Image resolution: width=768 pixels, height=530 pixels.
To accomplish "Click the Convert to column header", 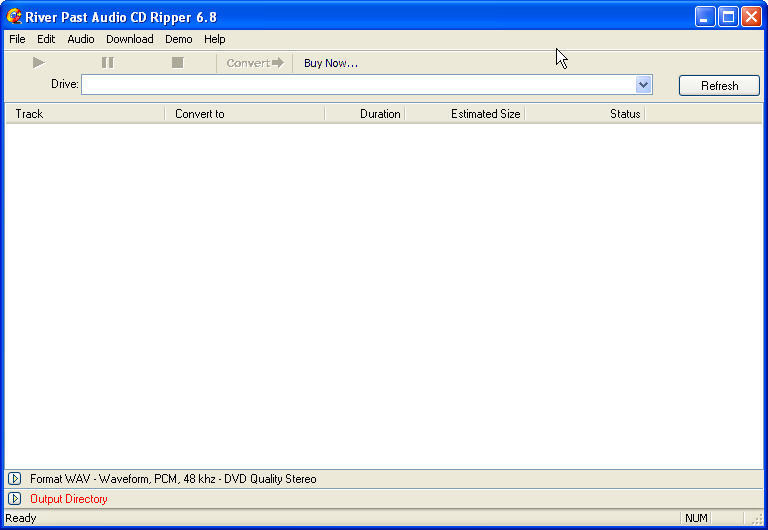I will coord(244,114).
